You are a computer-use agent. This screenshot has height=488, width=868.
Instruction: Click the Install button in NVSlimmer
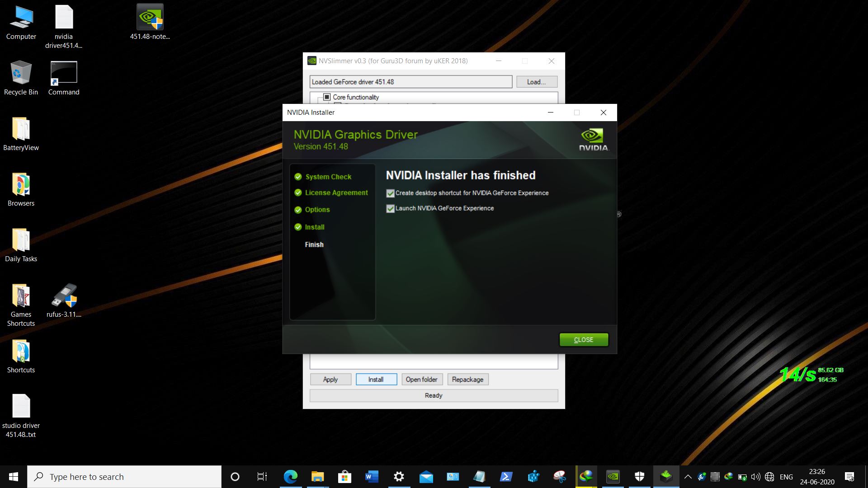376,380
